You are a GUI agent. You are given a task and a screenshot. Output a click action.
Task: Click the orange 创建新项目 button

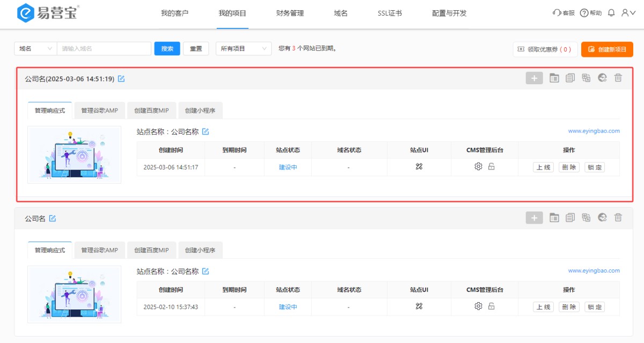(x=607, y=49)
